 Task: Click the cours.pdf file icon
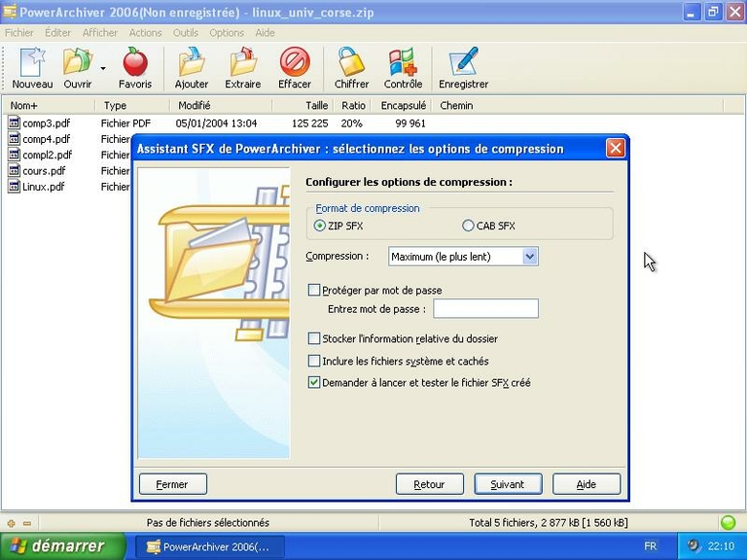pyautogui.click(x=15, y=170)
